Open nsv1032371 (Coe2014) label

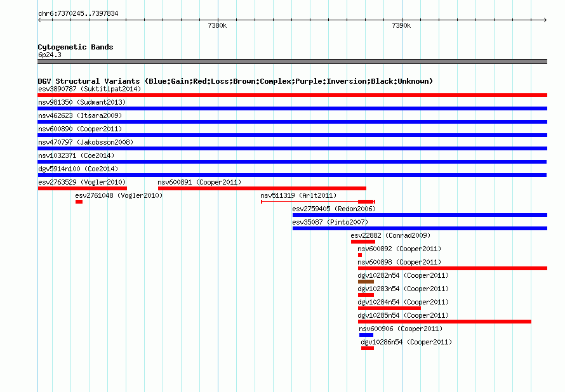(x=76, y=155)
